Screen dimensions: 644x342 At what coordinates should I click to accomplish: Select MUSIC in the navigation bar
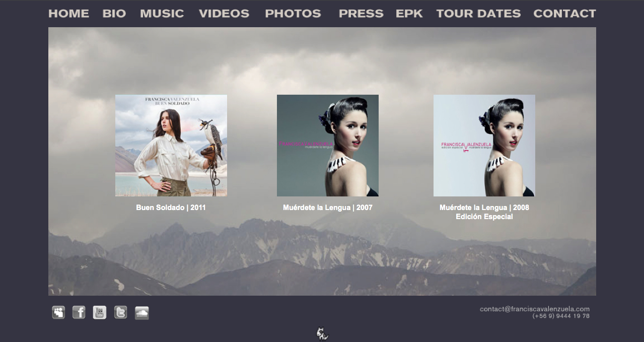tap(162, 14)
